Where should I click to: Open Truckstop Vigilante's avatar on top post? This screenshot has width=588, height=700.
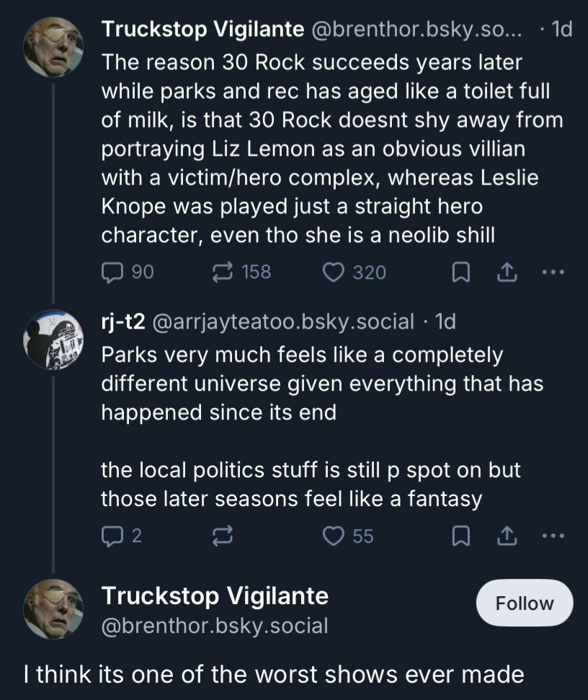53,47
